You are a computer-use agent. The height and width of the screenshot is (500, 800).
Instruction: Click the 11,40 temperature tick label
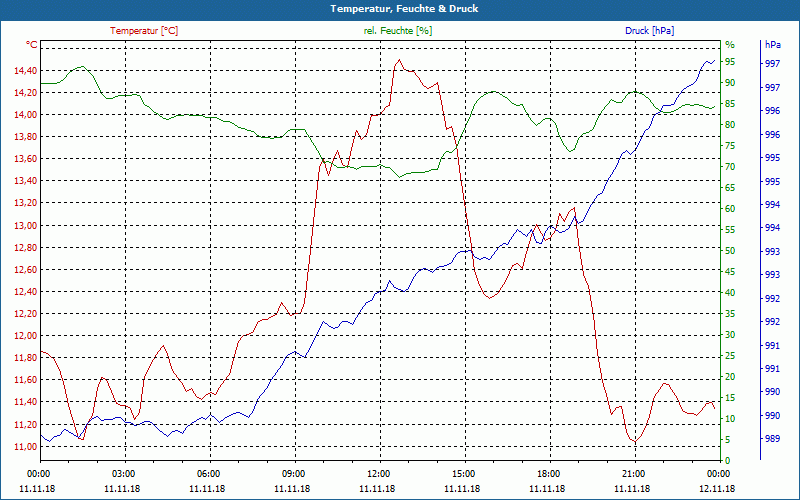pos(26,402)
